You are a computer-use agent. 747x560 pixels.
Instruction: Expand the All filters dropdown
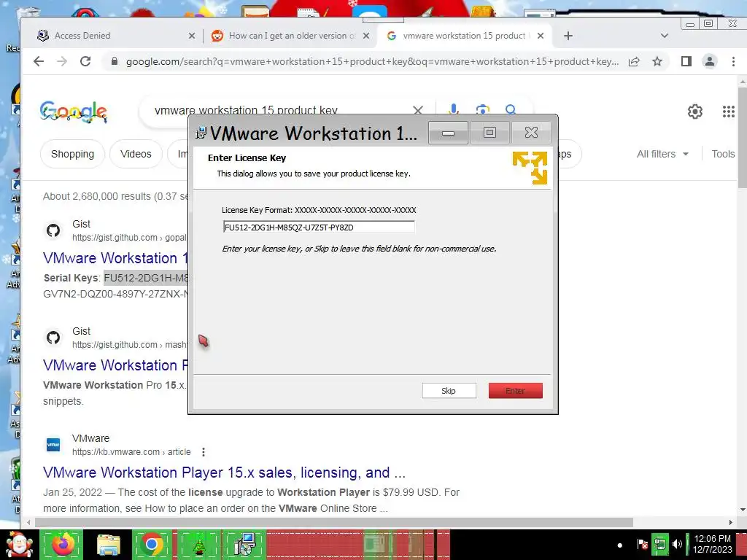click(662, 154)
